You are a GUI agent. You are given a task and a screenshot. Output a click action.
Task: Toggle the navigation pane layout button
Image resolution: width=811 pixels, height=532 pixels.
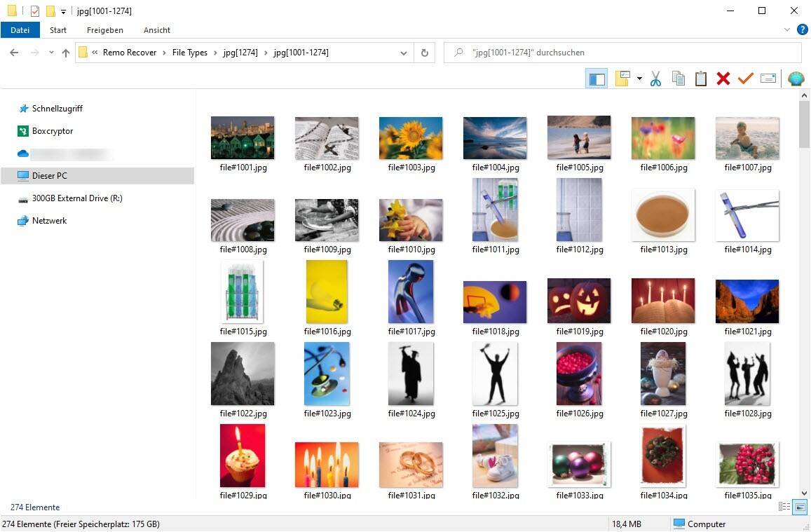[x=597, y=79]
